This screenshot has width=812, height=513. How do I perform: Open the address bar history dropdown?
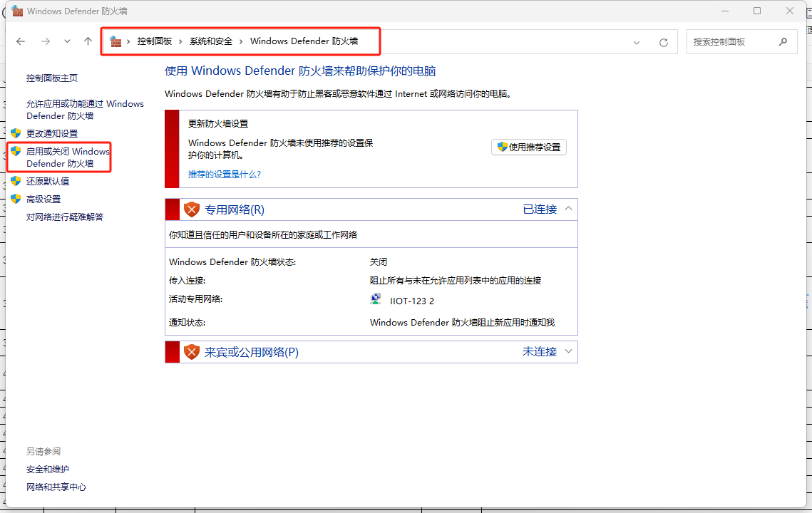click(x=637, y=42)
